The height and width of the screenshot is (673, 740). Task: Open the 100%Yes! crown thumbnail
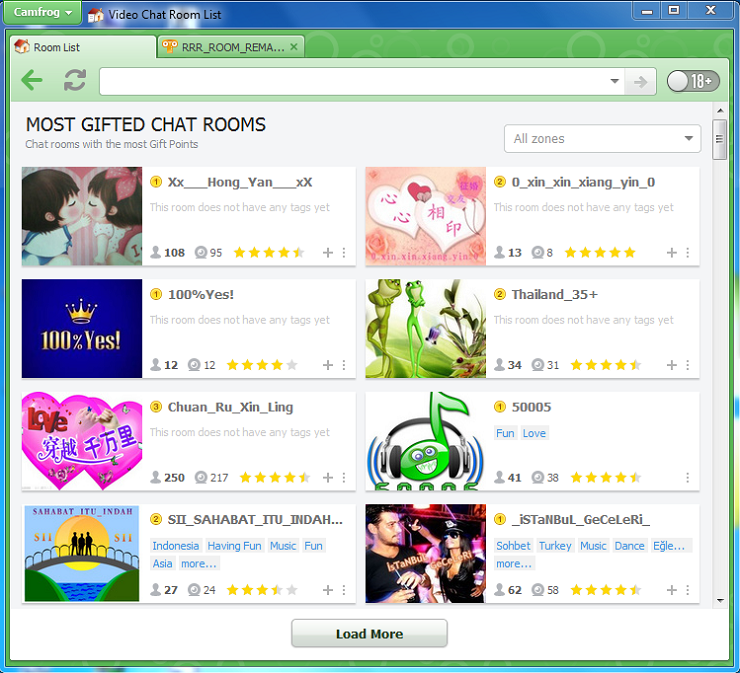tap(82, 328)
